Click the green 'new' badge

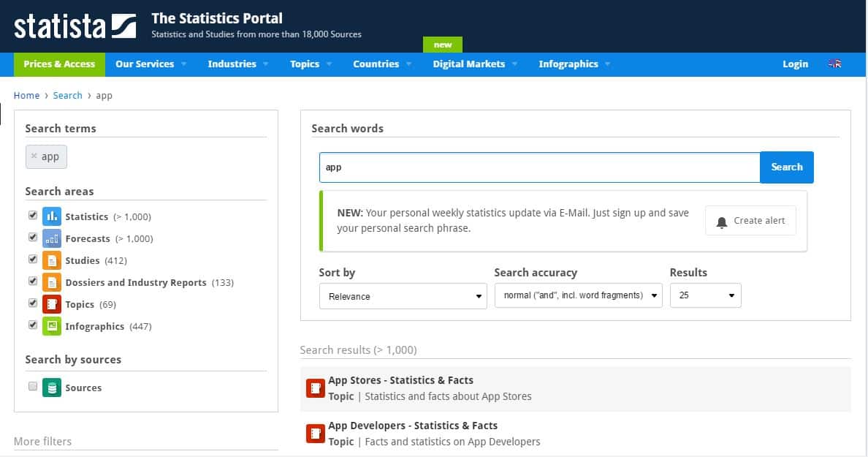443,45
